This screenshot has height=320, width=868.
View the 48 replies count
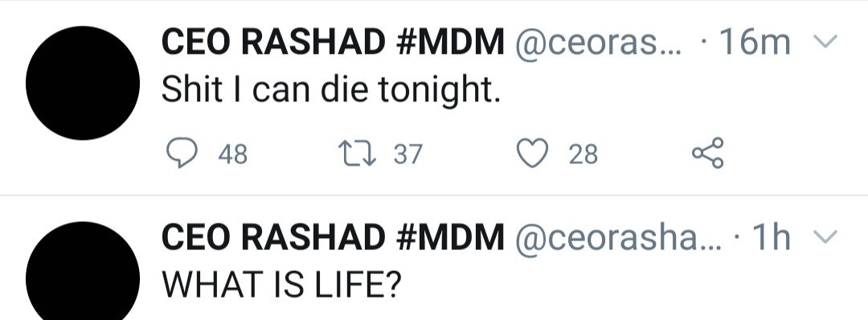232,154
